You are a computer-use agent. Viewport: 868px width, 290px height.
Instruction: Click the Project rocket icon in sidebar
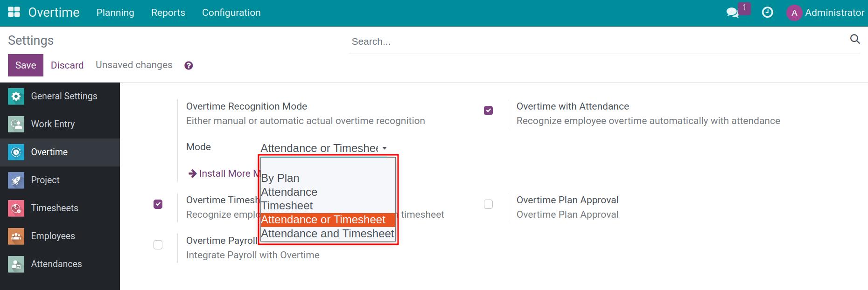16,180
